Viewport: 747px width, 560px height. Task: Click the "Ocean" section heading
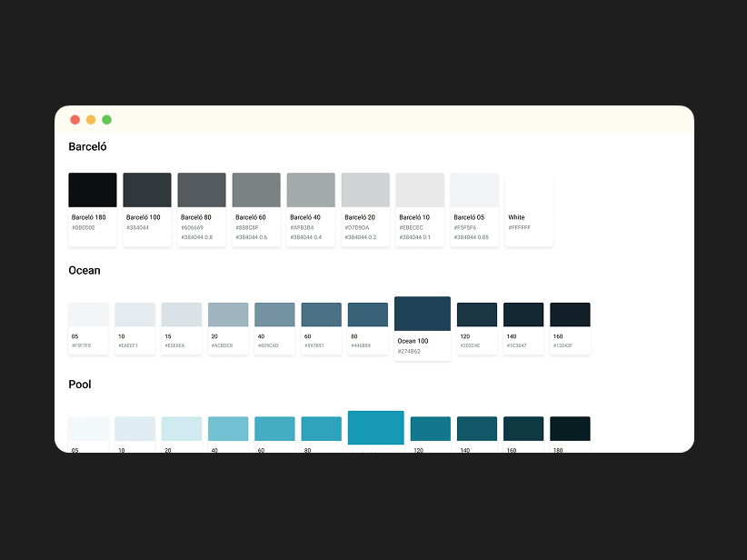coord(85,270)
